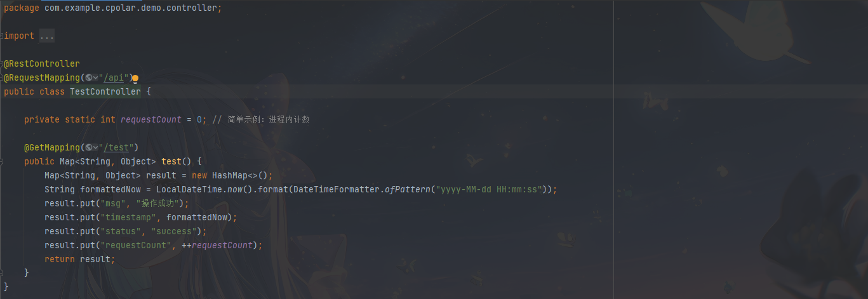868x299 pixels.
Task: Click the @GetMapping annotation
Action: (x=52, y=148)
